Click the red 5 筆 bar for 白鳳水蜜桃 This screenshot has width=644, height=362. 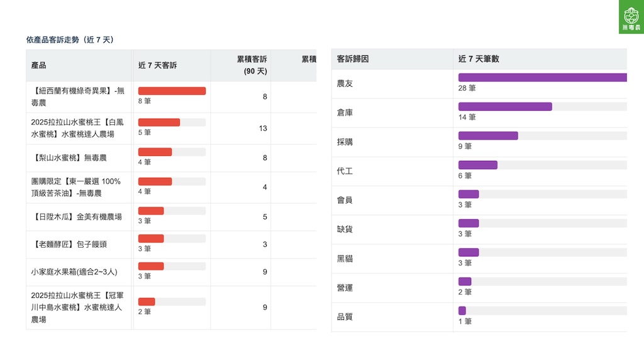click(159, 123)
